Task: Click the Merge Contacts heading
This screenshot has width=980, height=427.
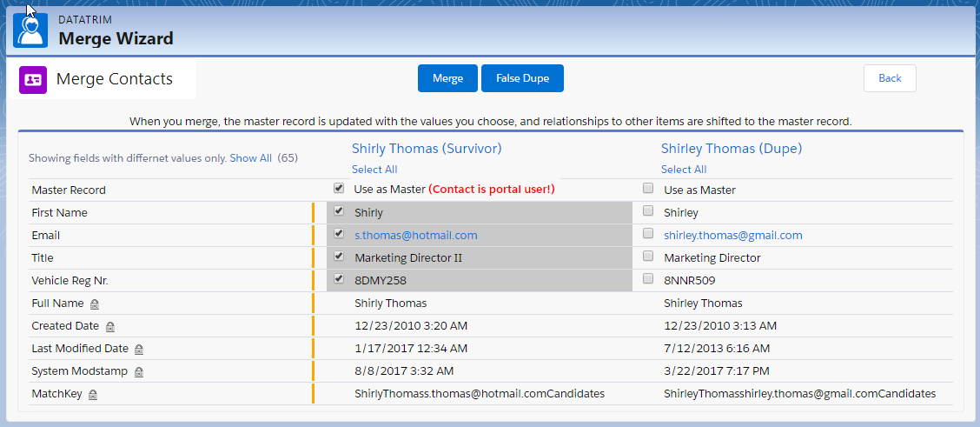Action: [115, 79]
